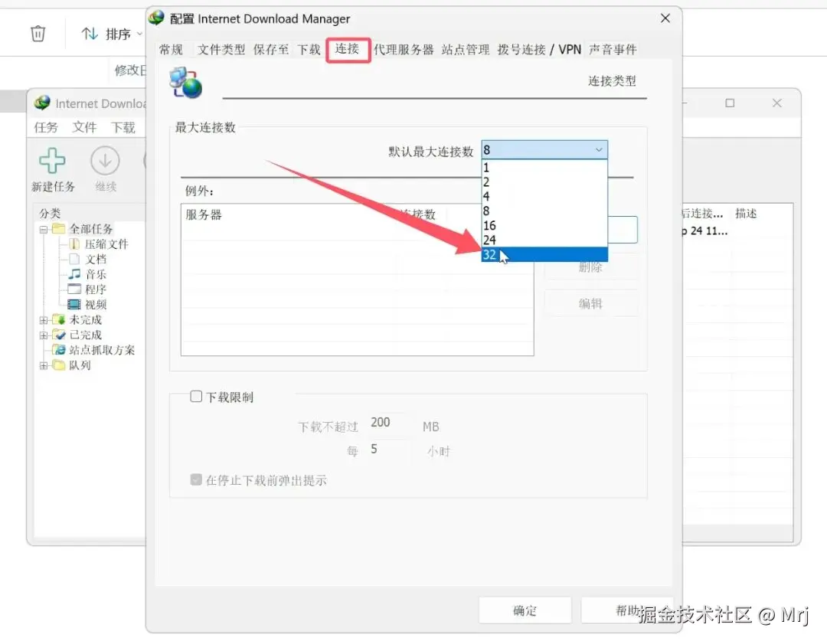Click the IDM logo icon in config dialog title
Screen dimensions: 827x644
[157, 18]
